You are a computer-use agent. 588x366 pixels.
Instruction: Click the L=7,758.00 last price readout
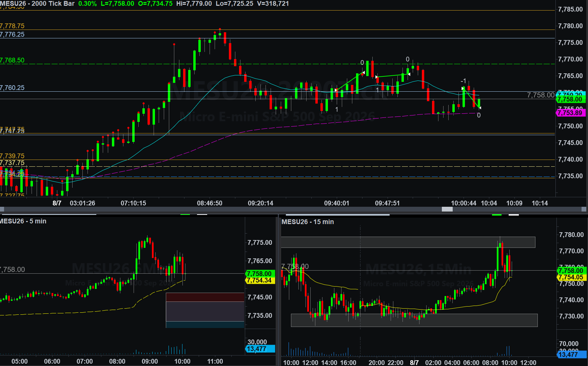tap(118, 4)
